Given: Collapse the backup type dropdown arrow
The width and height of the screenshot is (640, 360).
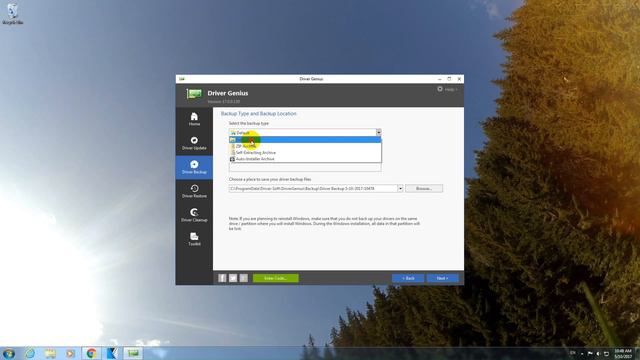Looking at the screenshot, I should click(x=378, y=132).
